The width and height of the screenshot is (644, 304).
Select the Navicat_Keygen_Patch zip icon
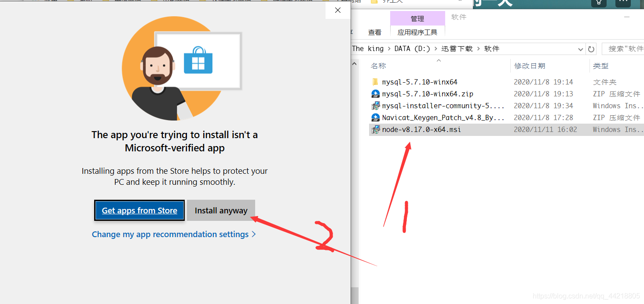click(x=376, y=117)
